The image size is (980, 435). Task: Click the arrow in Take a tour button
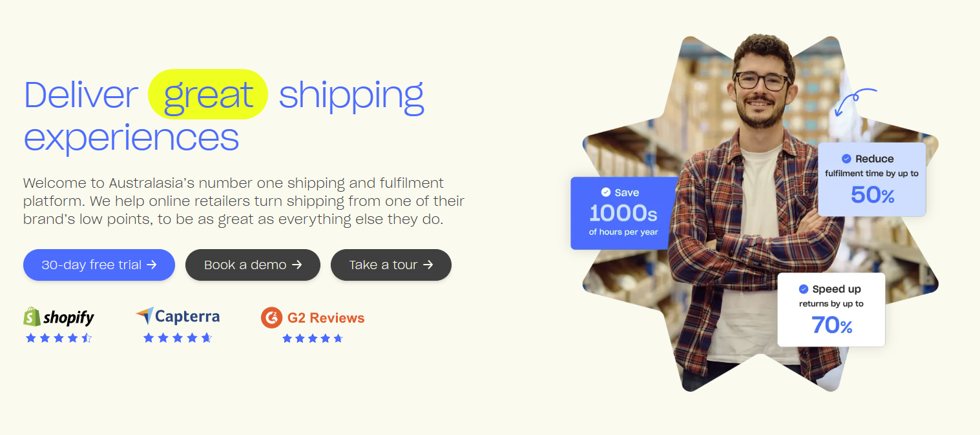coord(428,265)
